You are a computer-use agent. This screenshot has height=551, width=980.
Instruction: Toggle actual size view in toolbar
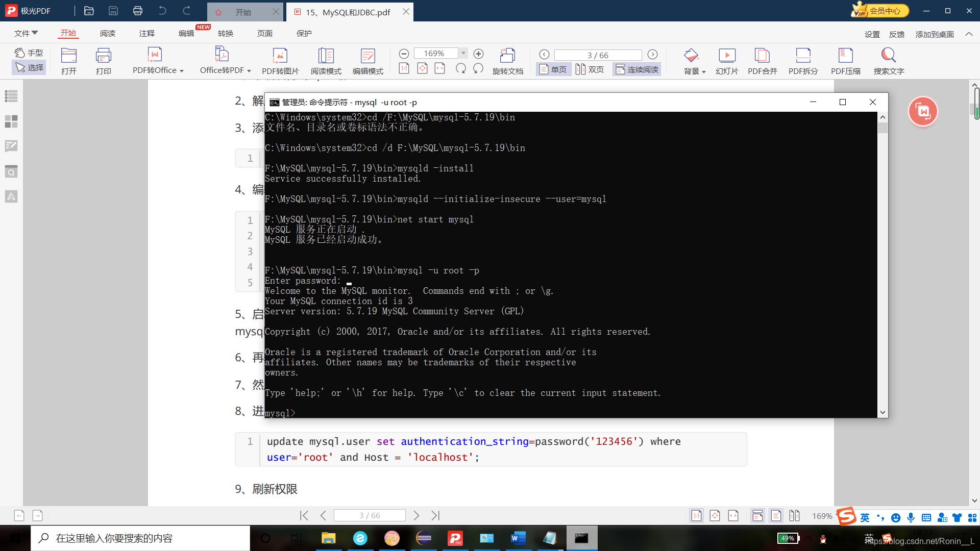(x=404, y=68)
